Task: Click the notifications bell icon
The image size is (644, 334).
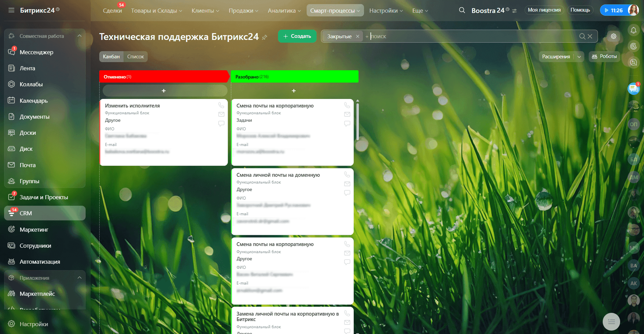Action: 633,30
